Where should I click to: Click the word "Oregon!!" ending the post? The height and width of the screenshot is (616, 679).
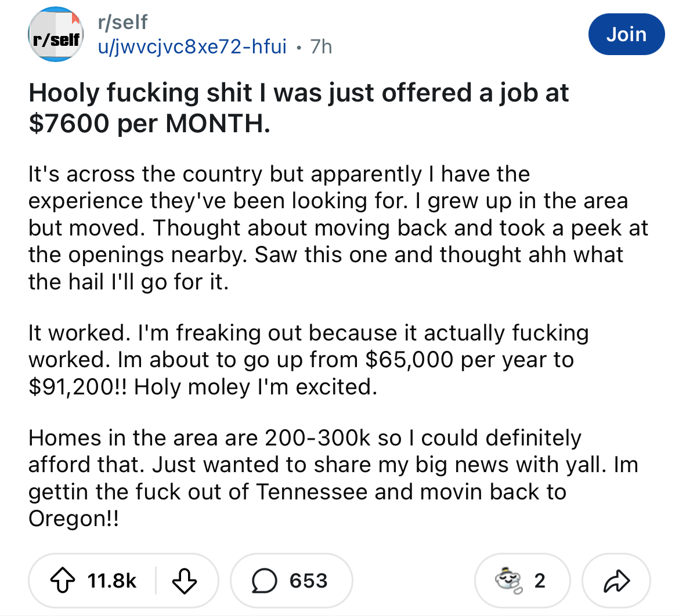click(73, 518)
